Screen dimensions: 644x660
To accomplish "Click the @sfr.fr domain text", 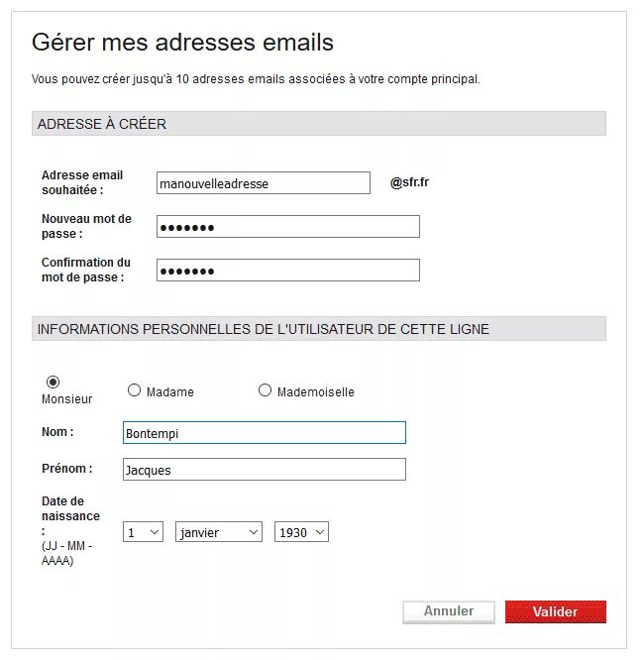I will (409, 182).
